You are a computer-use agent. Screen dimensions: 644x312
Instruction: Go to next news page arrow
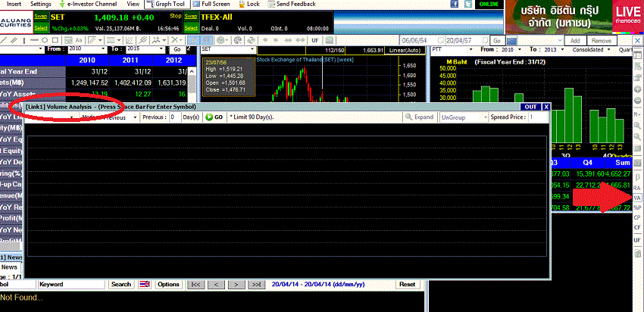[x=236, y=284]
